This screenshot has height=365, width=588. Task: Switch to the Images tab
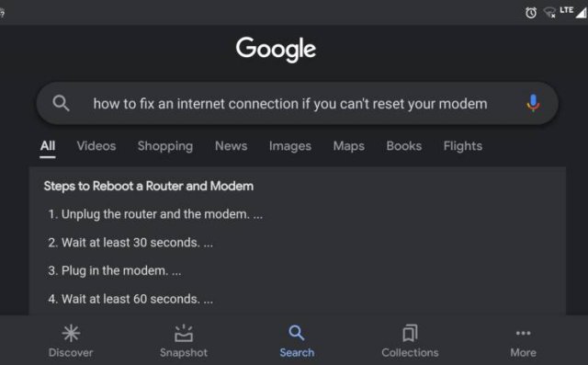pyautogui.click(x=290, y=146)
